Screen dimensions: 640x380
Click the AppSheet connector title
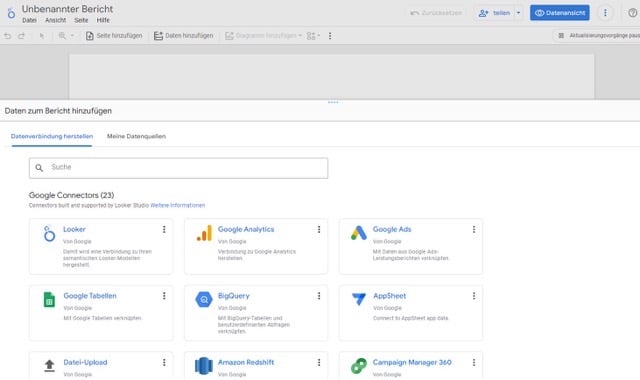389,296
